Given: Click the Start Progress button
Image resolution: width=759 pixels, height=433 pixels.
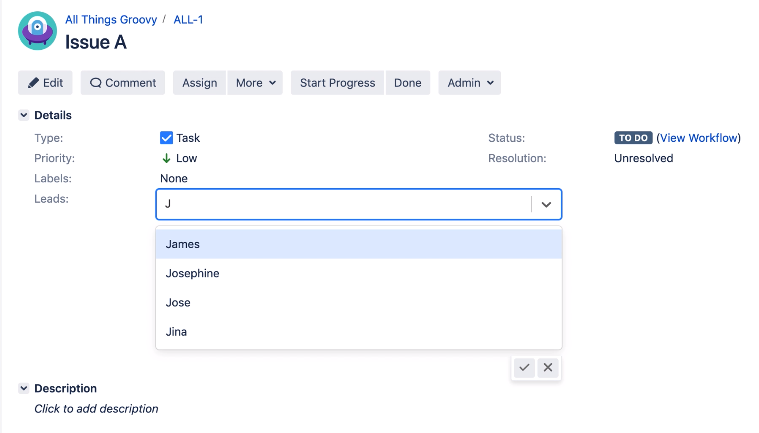Looking at the screenshot, I should pos(338,83).
